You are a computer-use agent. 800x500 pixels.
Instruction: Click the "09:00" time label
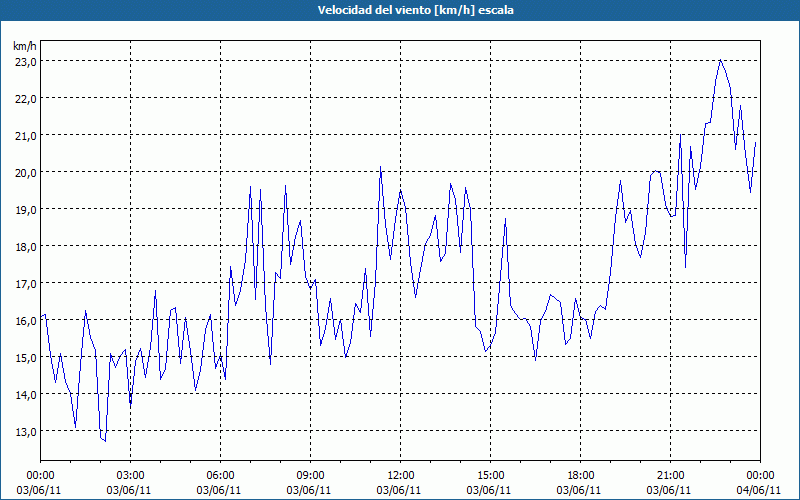point(310,476)
